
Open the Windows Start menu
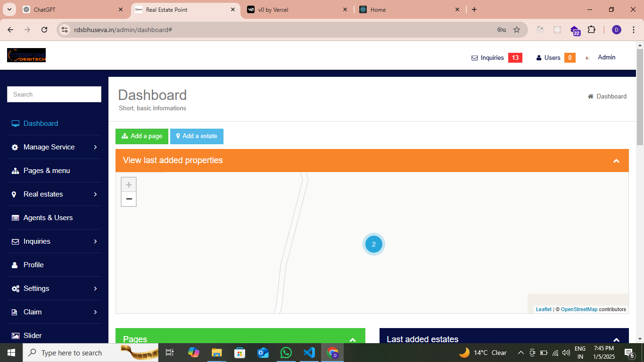(11, 353)
